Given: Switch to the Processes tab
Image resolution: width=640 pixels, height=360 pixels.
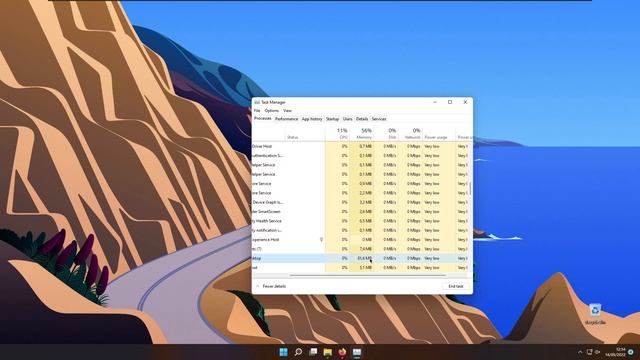Looking at the screenshot, I should pyautogui.click(x=262, y=118).
